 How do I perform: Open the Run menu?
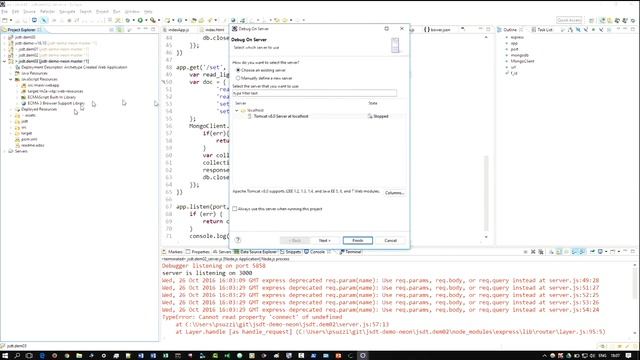117,12
